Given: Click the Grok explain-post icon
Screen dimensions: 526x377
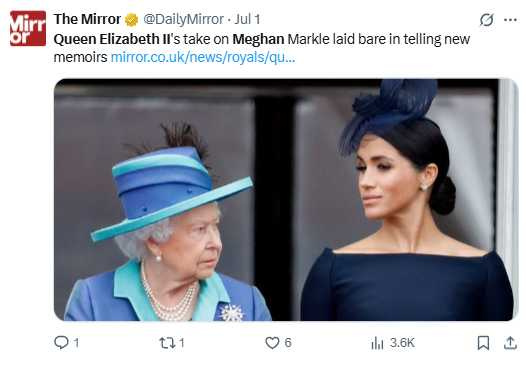Looking at the screenshot, I should pyautogui.click(x=486, y=20).
